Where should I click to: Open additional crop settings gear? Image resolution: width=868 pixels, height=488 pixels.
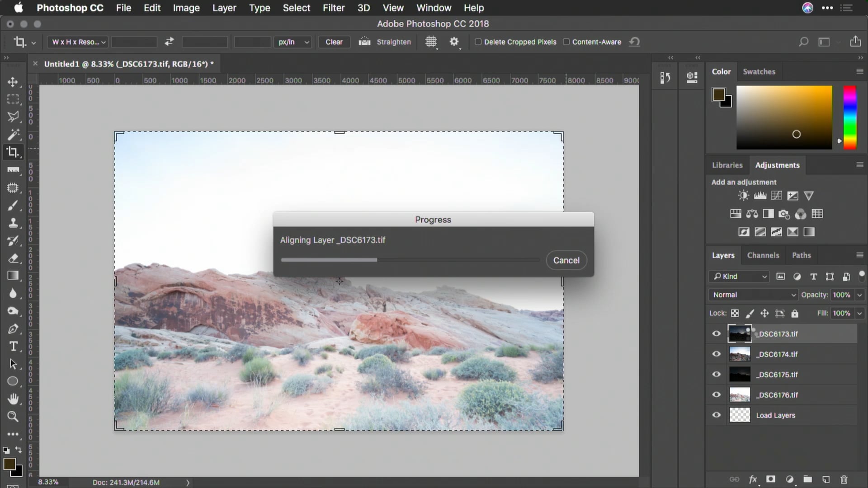(454, 42)
